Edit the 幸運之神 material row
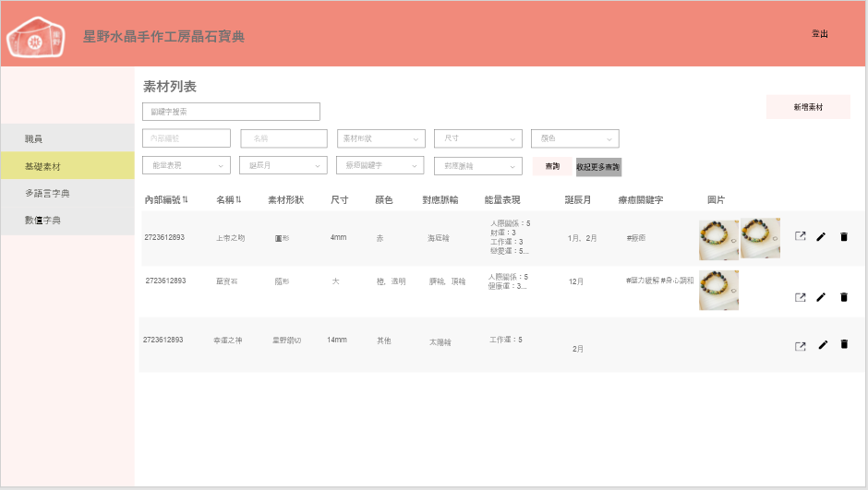 822,345
